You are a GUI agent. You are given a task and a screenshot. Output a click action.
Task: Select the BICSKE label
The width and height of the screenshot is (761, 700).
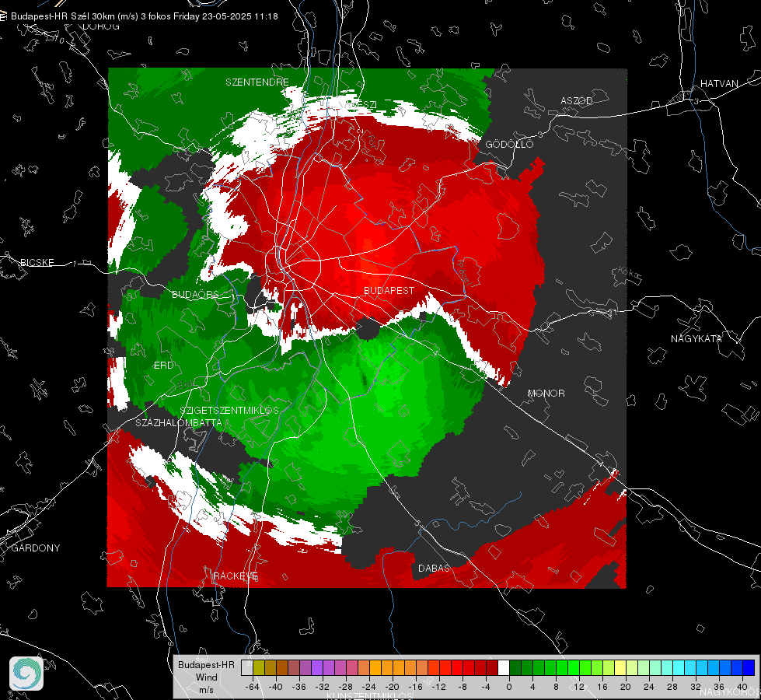[x=37, y=262]
